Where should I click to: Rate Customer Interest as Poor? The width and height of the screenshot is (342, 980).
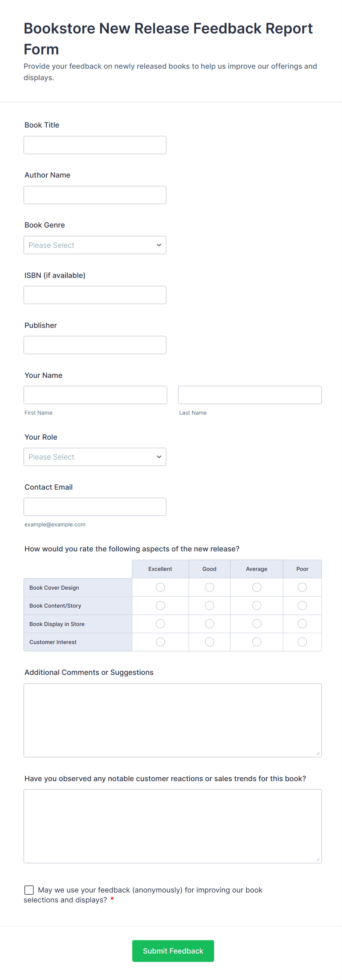[x=302, y=642]
